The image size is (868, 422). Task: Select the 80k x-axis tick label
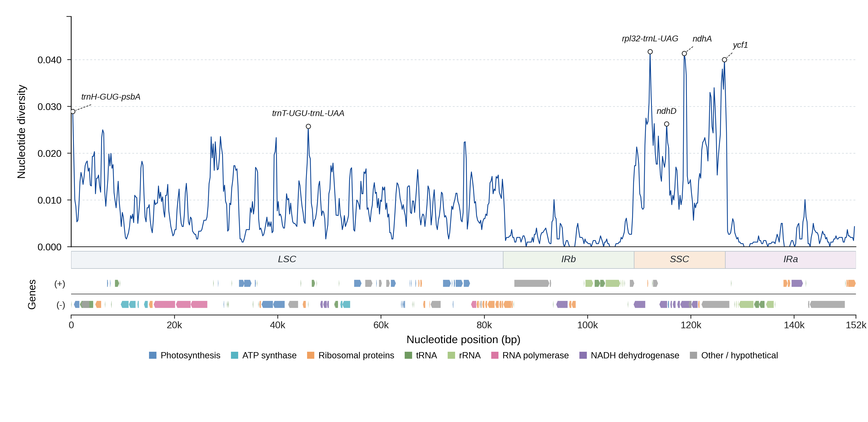pyautogui.click(x=484, y=325)
